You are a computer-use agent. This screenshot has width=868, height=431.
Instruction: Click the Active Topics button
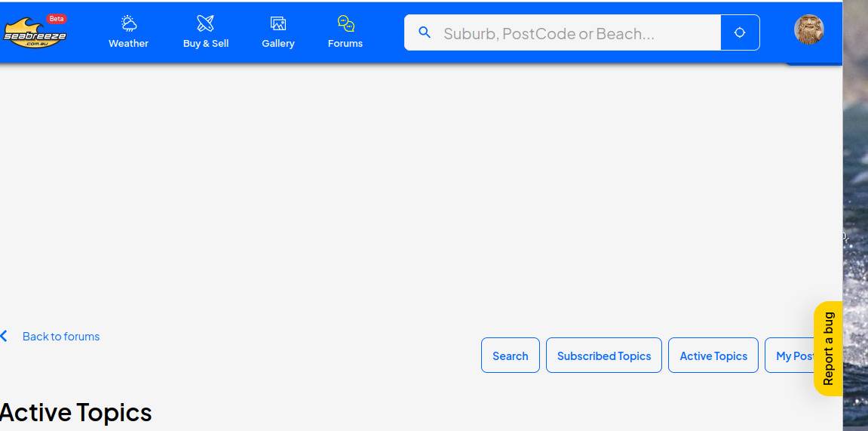pos(713,355)
